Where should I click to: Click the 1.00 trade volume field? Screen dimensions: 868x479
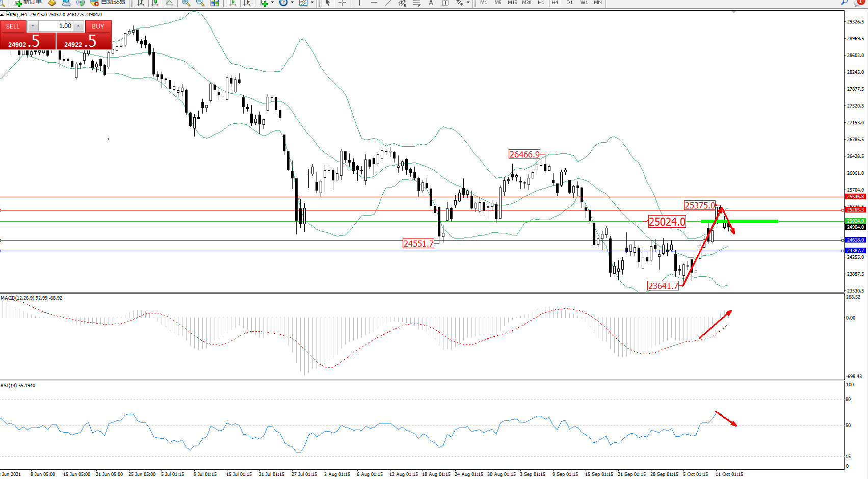[56, 26]
